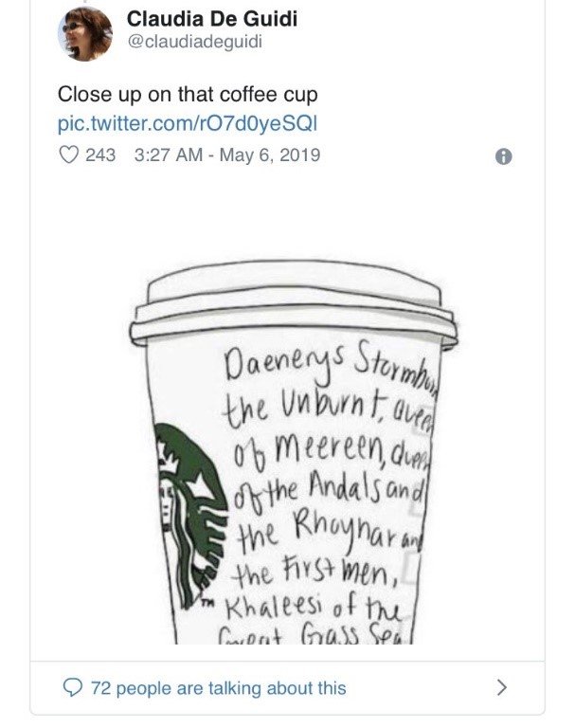The height and width of the screenshot is (728, 575).
Task: Click the speech bubble conversation icon
Action: pyautogui.click(x=72, y=687)
